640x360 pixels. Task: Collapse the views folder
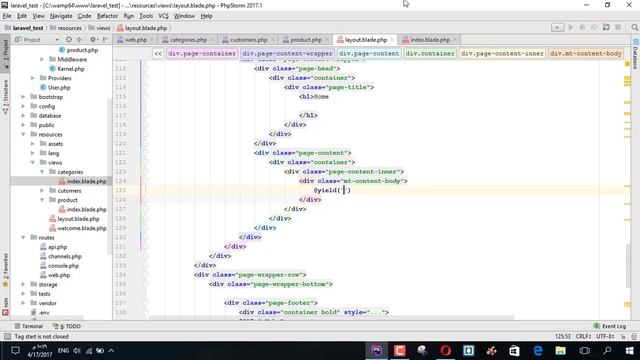click(32, 162)
